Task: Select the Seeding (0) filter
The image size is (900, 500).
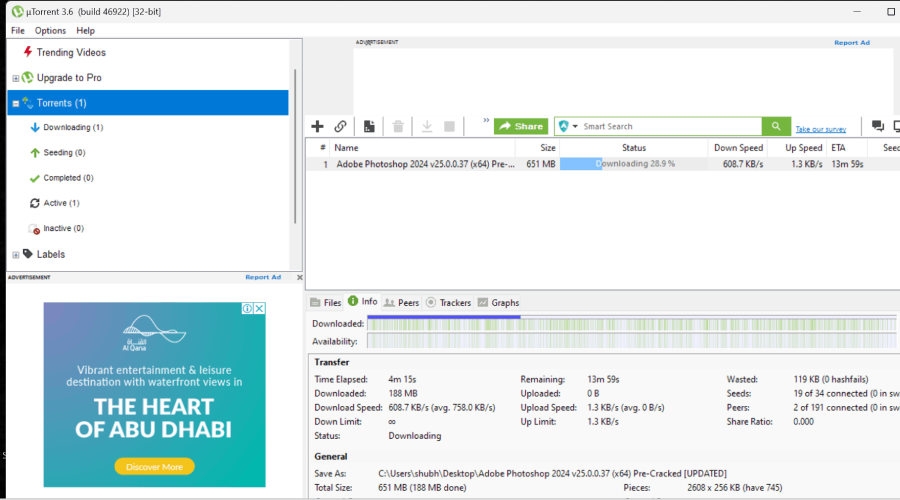Action: click(x=64, y=153)
